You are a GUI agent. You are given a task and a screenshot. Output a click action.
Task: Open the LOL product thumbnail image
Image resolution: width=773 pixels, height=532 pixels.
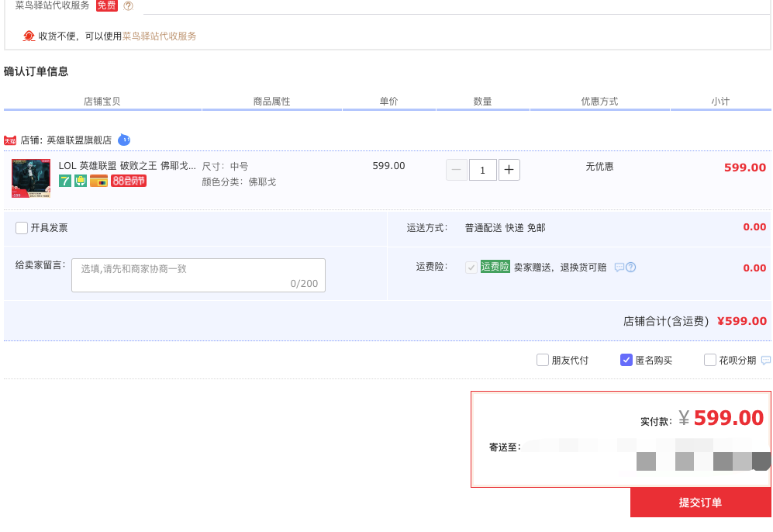coord(31,178)
